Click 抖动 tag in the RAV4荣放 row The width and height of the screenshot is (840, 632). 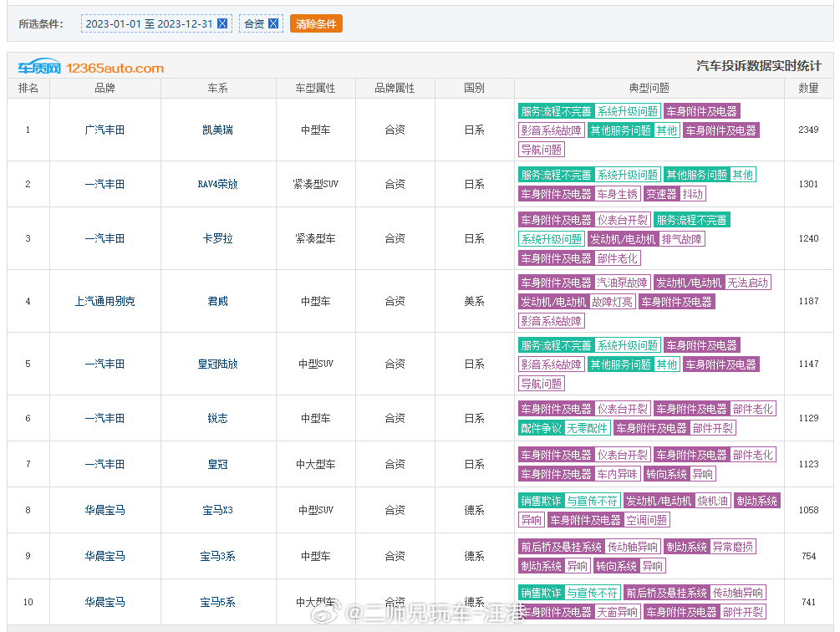point(693,194)
